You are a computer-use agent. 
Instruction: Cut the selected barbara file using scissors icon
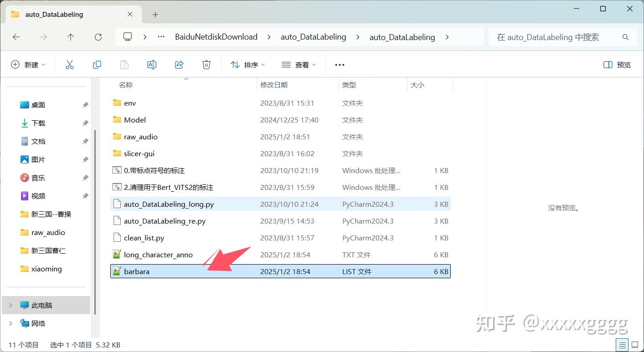[69, 64]
